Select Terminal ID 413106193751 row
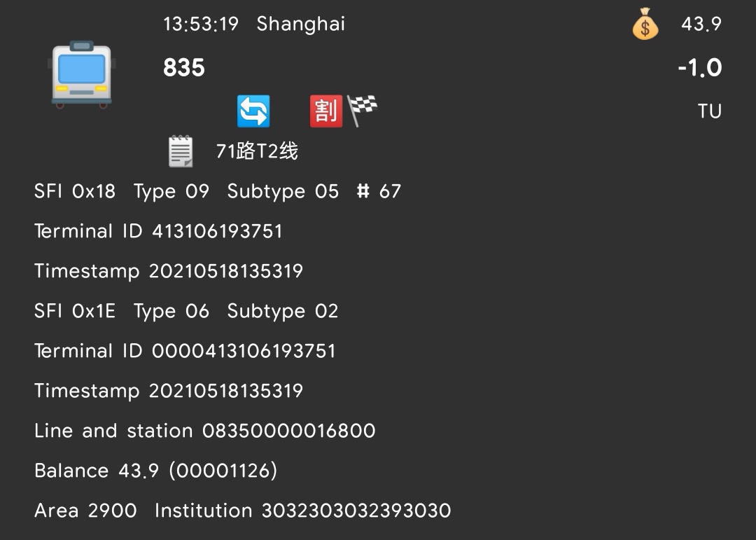 (x=158, y=231)
